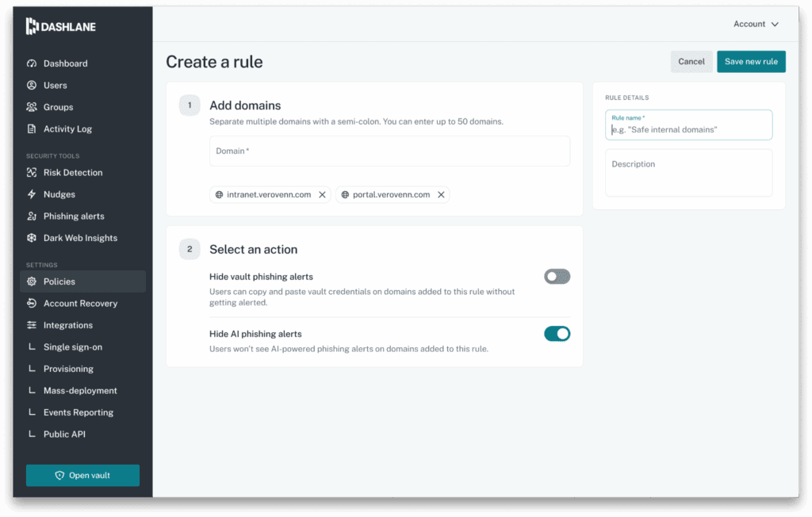Remove the portal.verovenn.com domain chip

(442, 194)
